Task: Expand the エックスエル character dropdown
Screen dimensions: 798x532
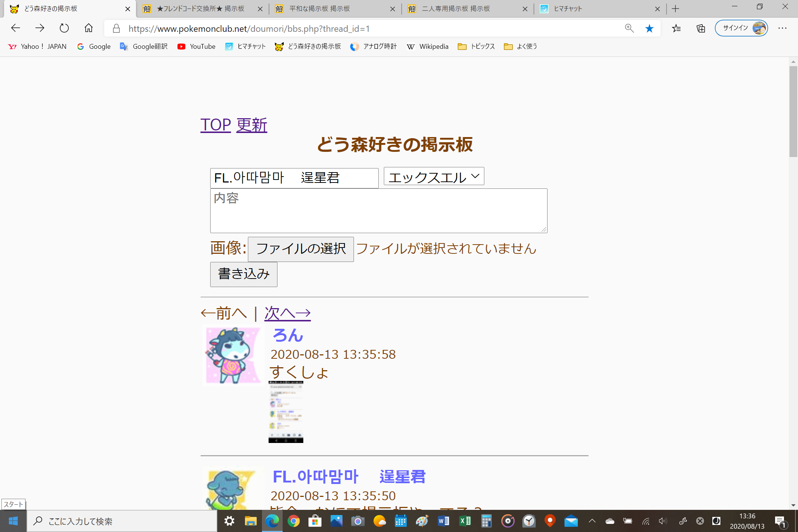Action: click(434, 177)
